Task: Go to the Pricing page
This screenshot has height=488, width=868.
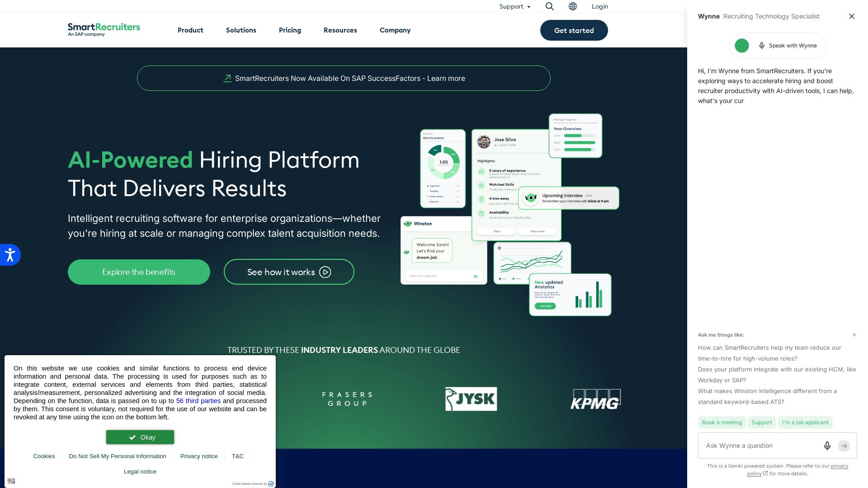Action: point(290,30)
